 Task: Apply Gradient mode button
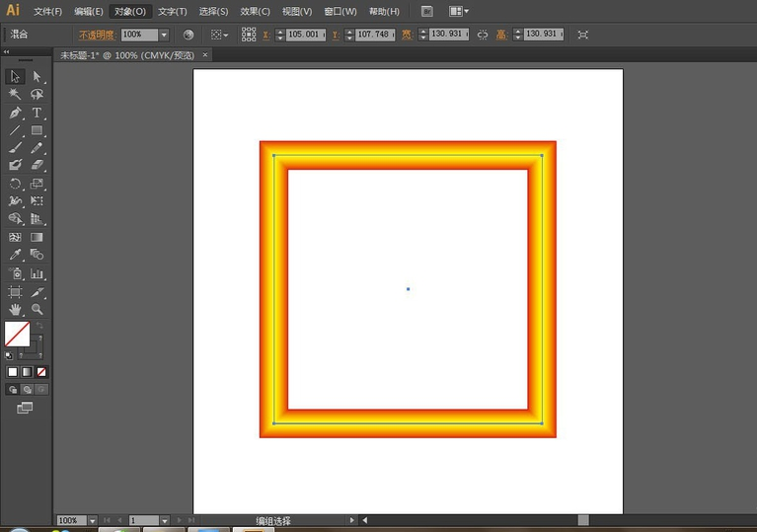(x=27, y=372)
